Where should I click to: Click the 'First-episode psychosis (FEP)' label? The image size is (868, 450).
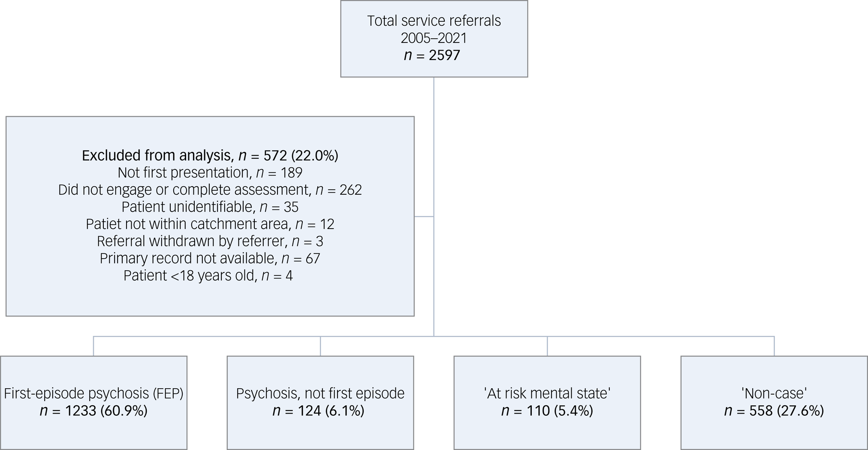coord(93,393)
